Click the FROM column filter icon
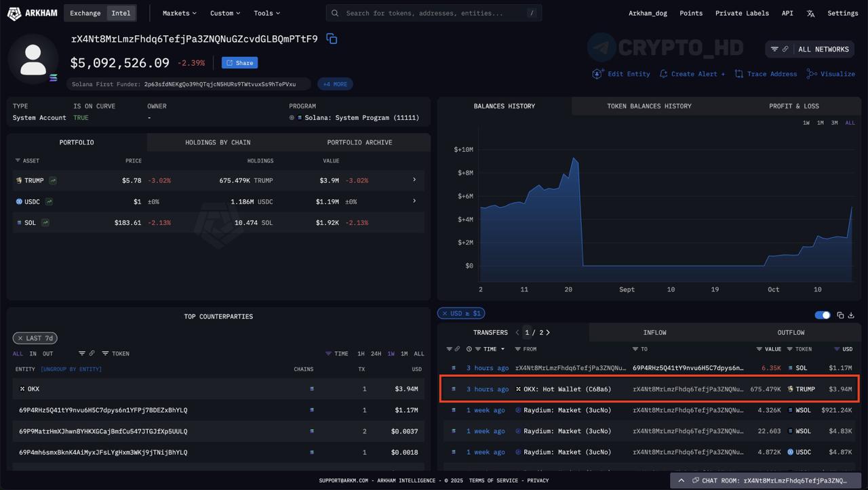 (x=517, y=349)
